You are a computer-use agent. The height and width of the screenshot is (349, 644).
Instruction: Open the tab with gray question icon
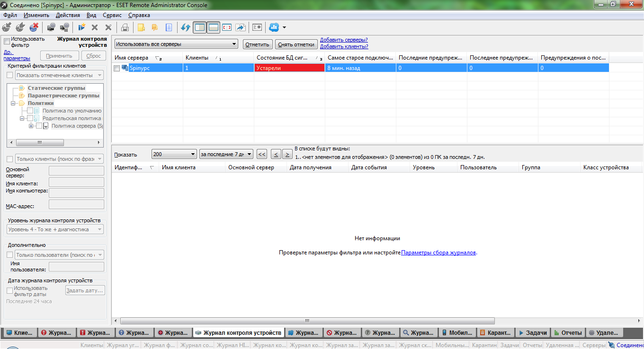coord(380,332)
